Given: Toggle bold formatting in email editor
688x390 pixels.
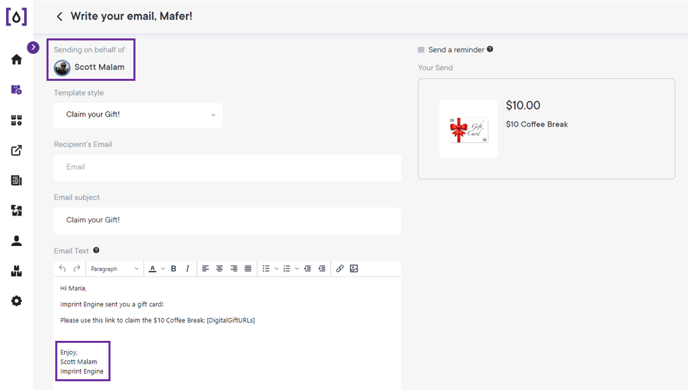Looking at the screenshot, I should (173, 268).
